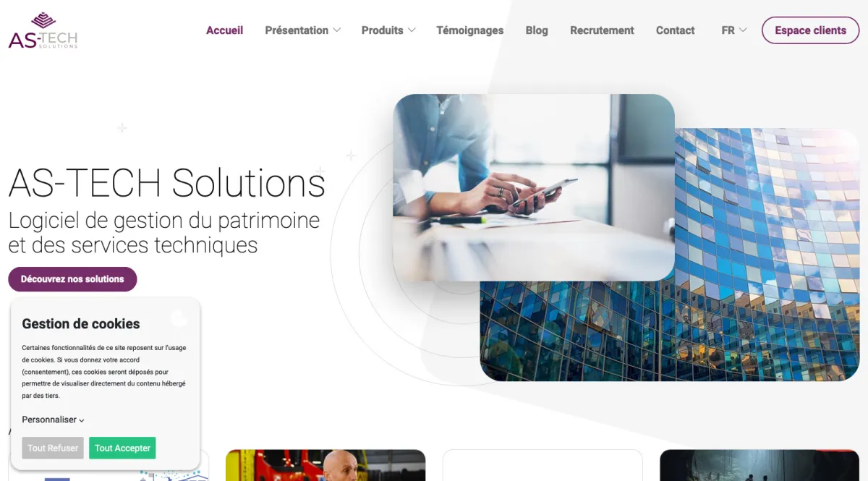Go to the Accueil menu item
868x481 pixels.
pos(224,30)
